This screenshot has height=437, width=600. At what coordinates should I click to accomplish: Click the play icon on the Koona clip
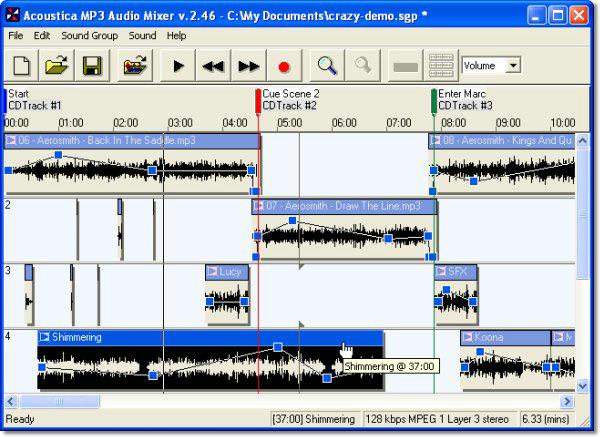tap(467, 337)
